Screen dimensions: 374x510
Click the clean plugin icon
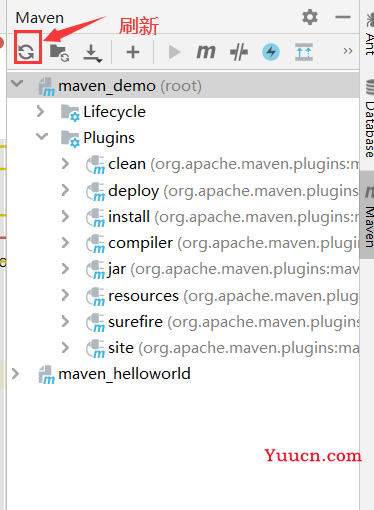(95, 165)
